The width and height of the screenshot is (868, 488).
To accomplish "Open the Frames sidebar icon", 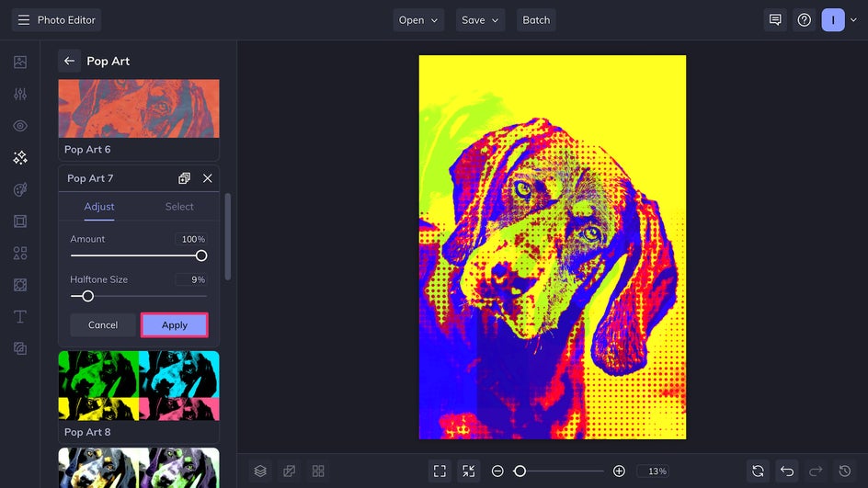I will point(20,221).
